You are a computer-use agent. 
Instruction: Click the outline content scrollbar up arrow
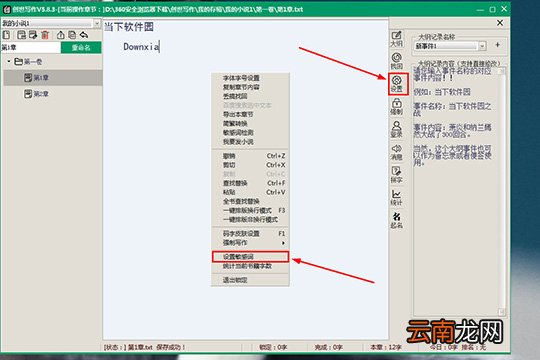coord(501,71)
